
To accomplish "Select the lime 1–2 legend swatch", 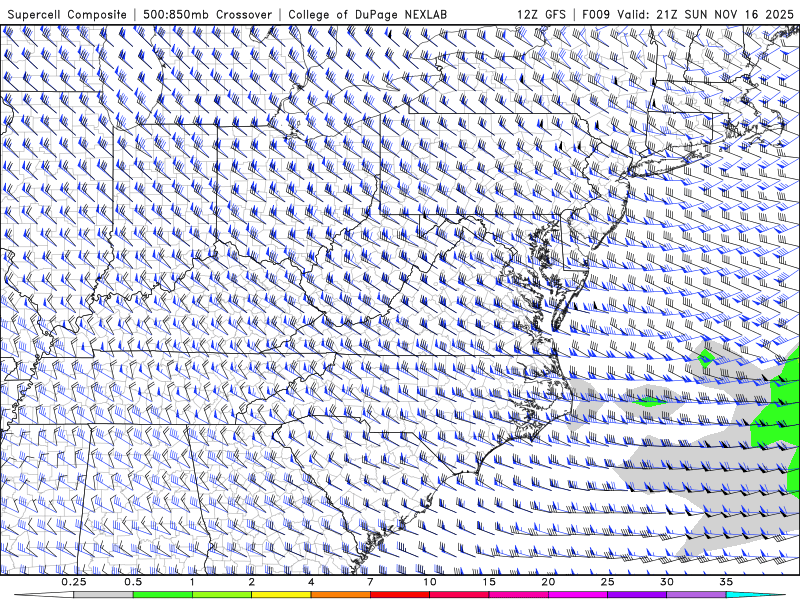I will coord(222,595).
